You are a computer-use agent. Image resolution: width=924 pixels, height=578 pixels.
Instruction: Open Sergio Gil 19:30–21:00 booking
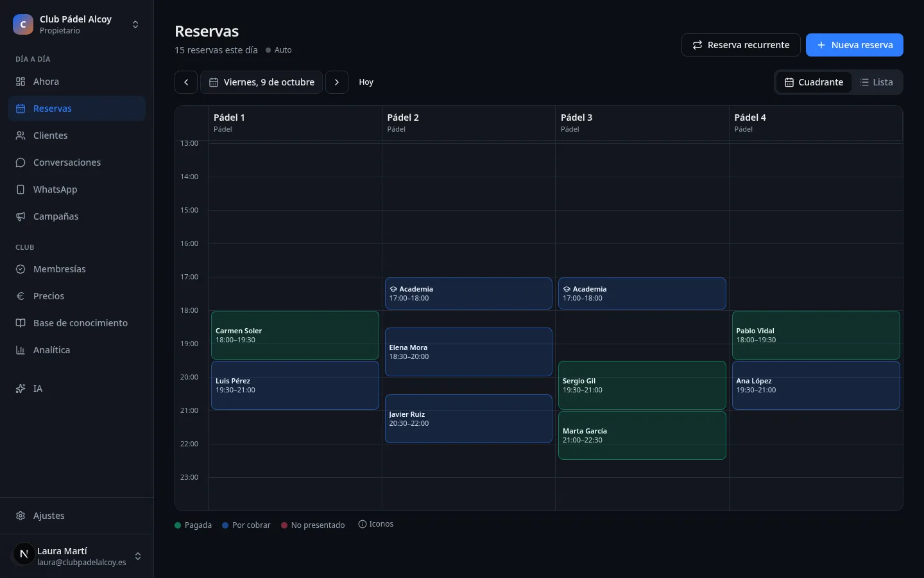pyautogui.click(x=642, y=385)
